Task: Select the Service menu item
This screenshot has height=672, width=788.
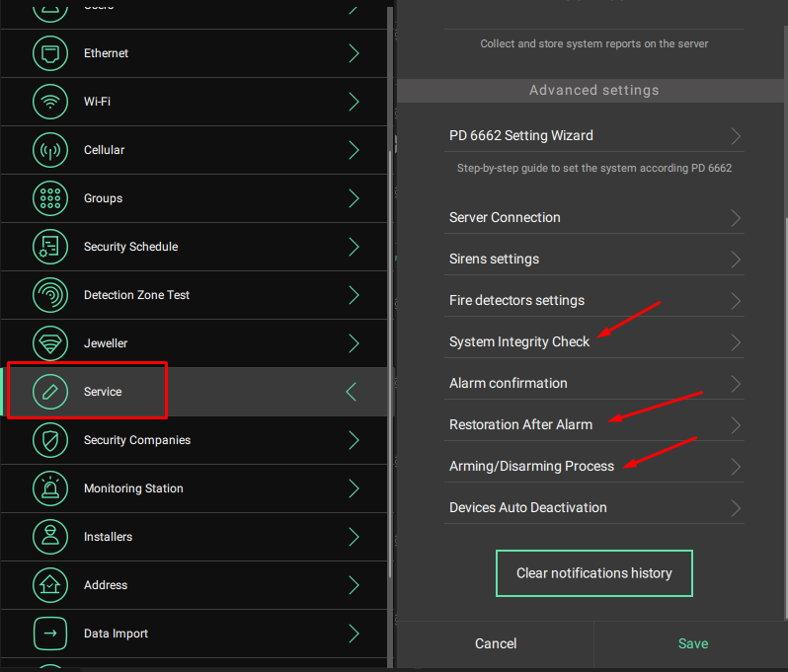Action: coord(194,392)
